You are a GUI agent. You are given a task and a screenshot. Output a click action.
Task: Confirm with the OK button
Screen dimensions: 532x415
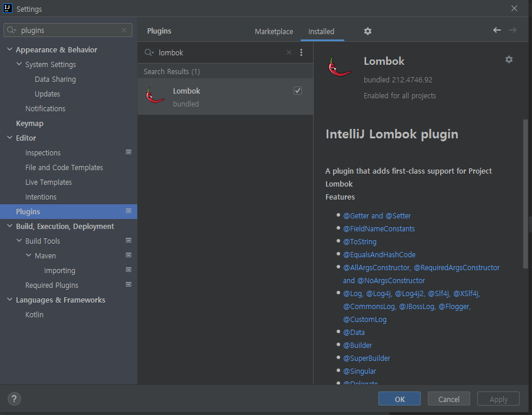click(x=400, y=399)
